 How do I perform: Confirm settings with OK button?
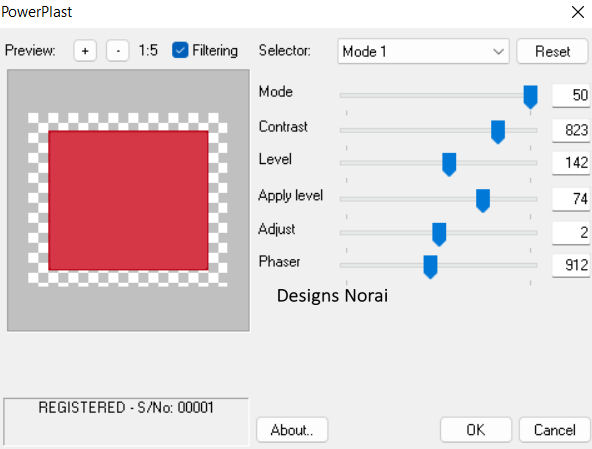[x=476, y=430]
